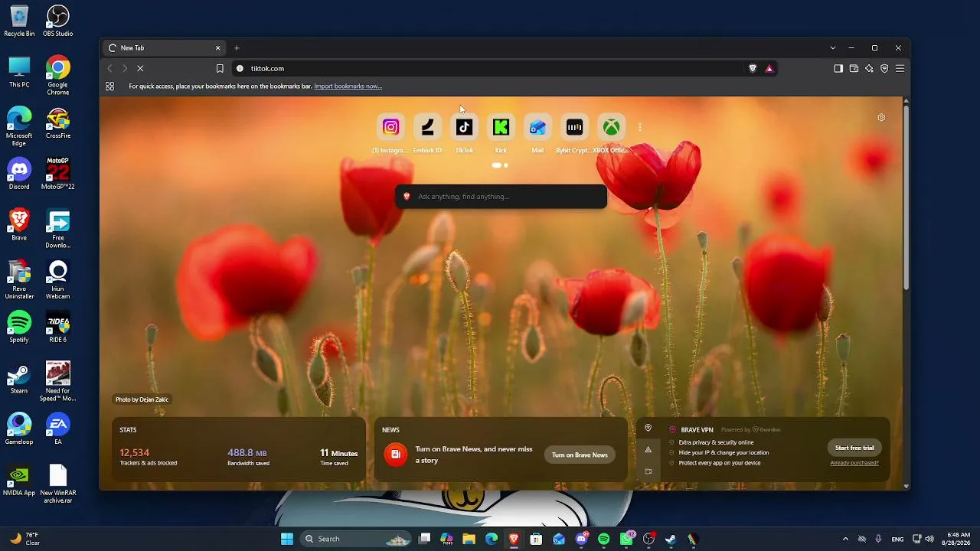Open the Brave VPN toolbar button
Viewport: 980px width, 551px height.
pos(884,68)
